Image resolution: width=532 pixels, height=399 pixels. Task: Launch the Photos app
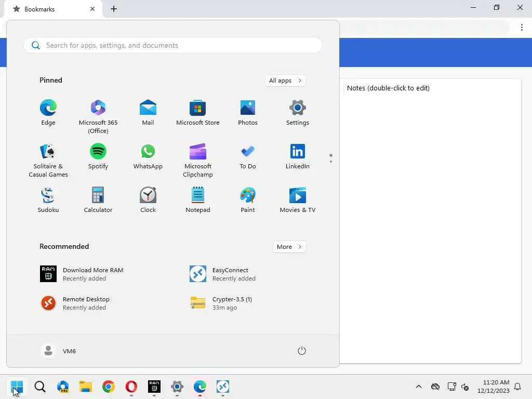[248, 113]
